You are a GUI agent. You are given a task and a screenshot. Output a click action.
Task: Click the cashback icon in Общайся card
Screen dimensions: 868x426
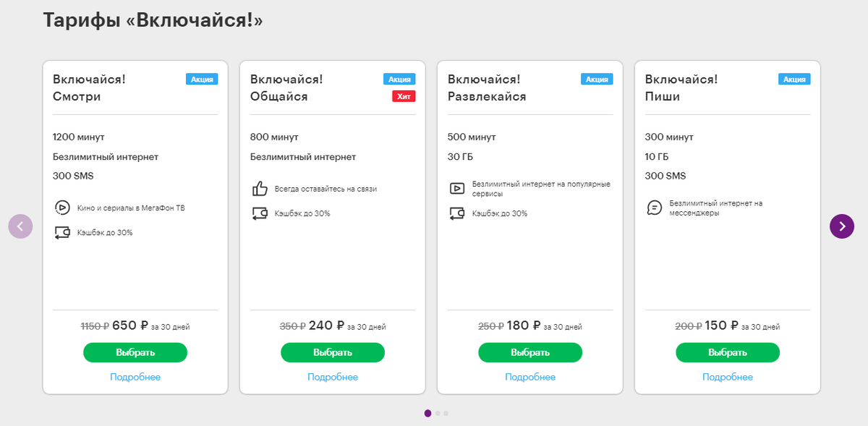point(260,213)
